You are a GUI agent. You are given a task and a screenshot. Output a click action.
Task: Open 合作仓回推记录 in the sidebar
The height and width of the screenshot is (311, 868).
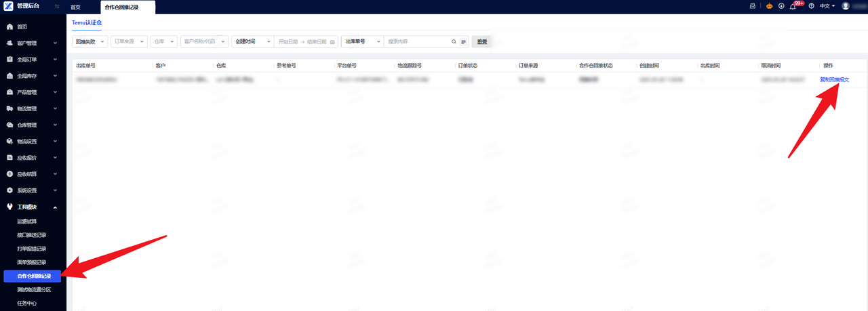32,276
